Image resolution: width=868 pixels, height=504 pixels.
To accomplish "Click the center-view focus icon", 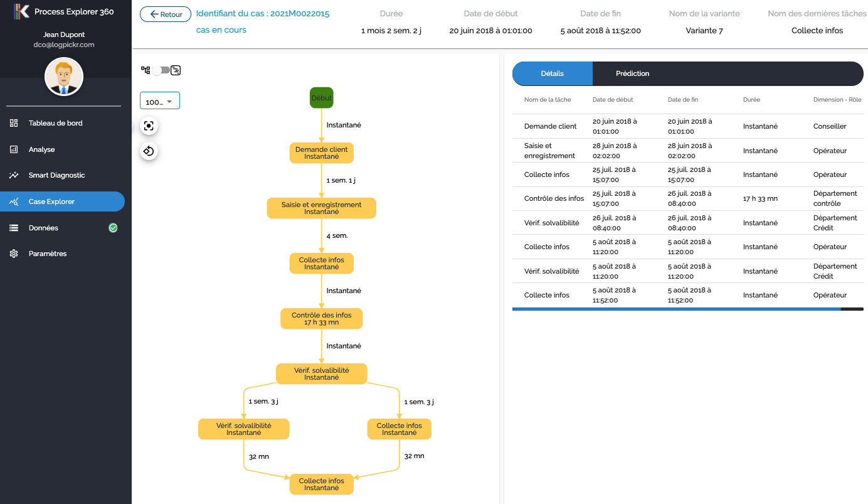I will click(x=149, y=126).
